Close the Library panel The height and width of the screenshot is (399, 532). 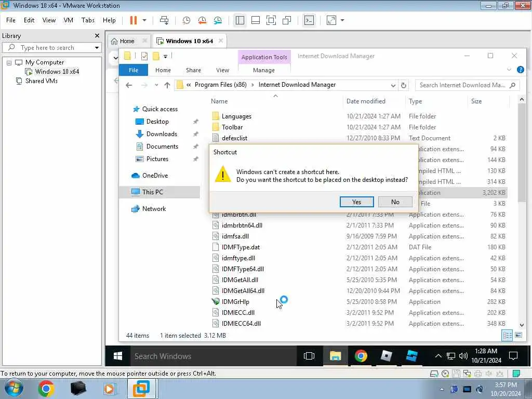pos(97,36)
